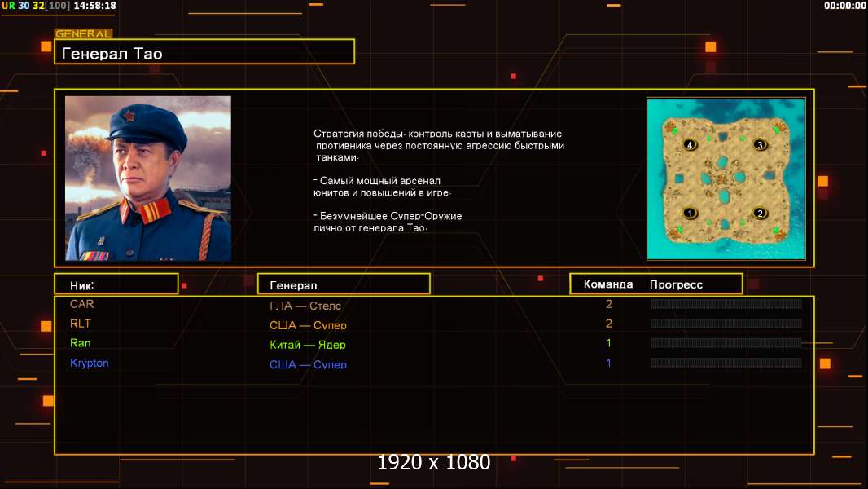Screen dimensions: 868x489
Task: Click the 00:00:00 timer in corner
Action: 844,6
